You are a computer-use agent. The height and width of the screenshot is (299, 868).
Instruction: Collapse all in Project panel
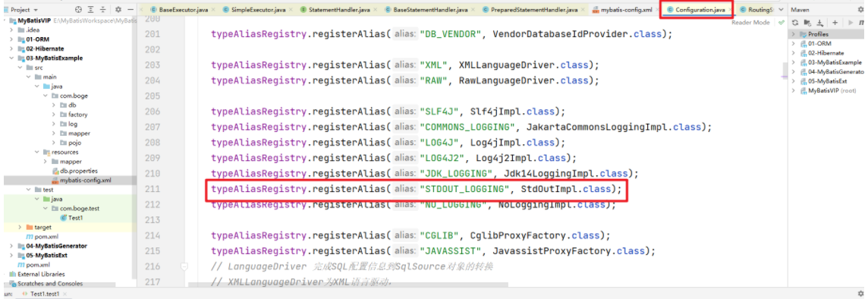coord(103,10)
